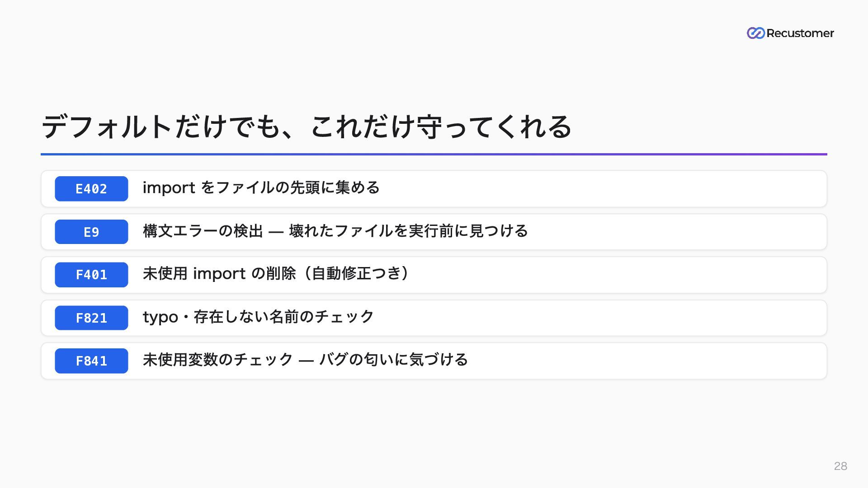Select the F401 rule badge

click(x=91, y=275)
